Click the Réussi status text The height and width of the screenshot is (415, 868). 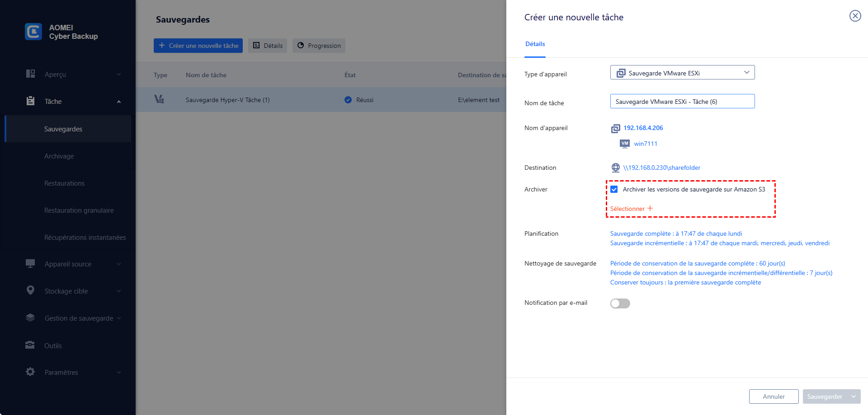[364, 100]
